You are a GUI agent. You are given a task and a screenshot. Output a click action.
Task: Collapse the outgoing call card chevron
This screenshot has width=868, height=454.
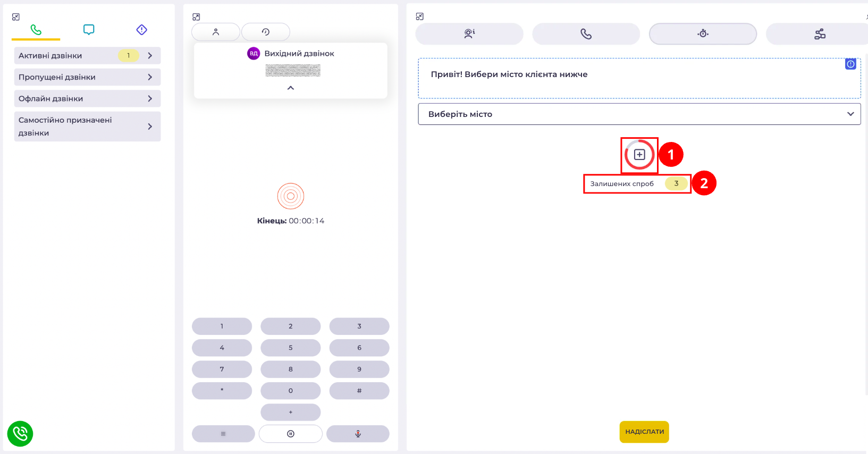[x=291, y=88]
